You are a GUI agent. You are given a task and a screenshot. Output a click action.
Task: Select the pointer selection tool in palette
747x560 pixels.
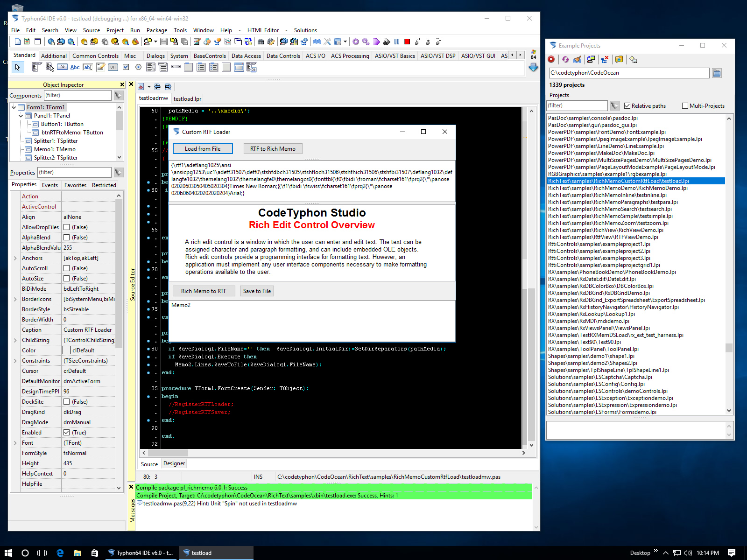[17, 67]
